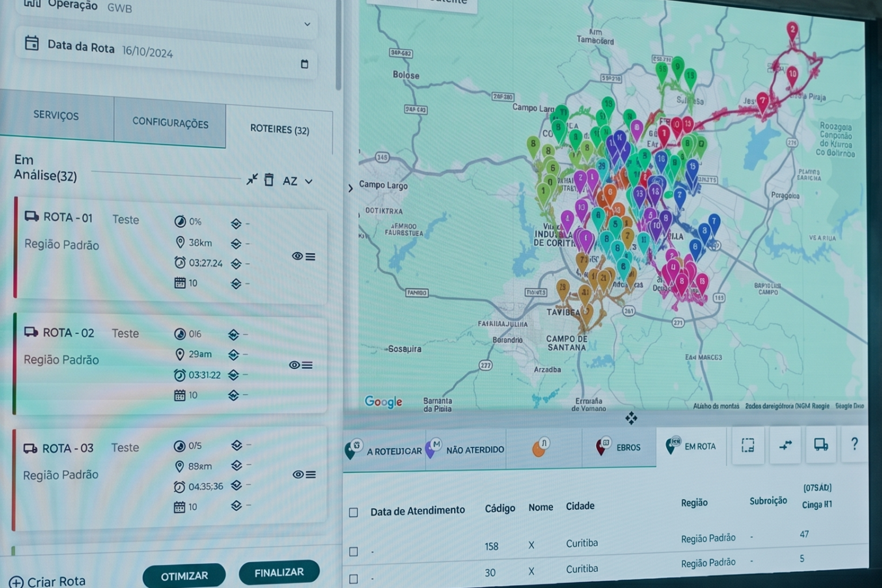
Task: Expand the AZ sort dropdown
Action: pyautogui.click(x=298, y=181)
